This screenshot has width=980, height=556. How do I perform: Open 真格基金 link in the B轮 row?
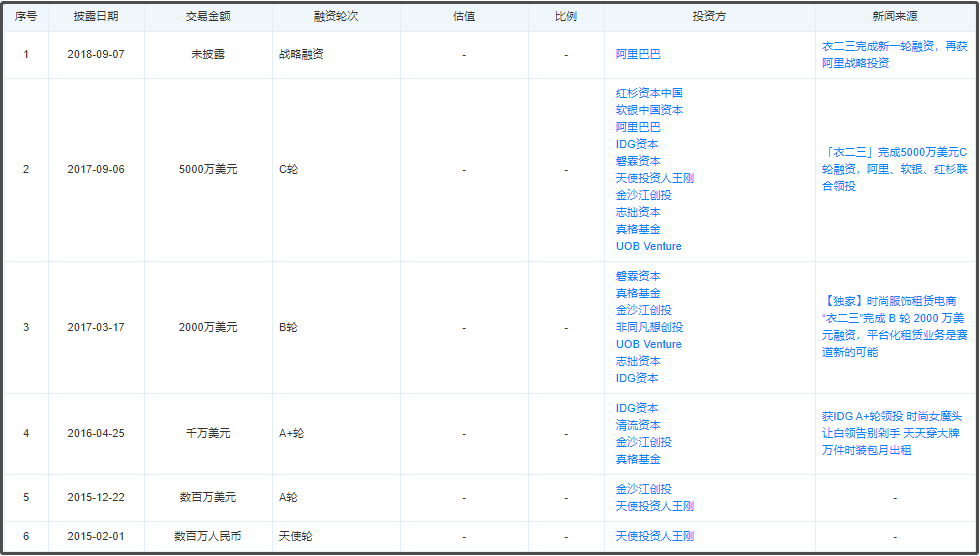638,293
